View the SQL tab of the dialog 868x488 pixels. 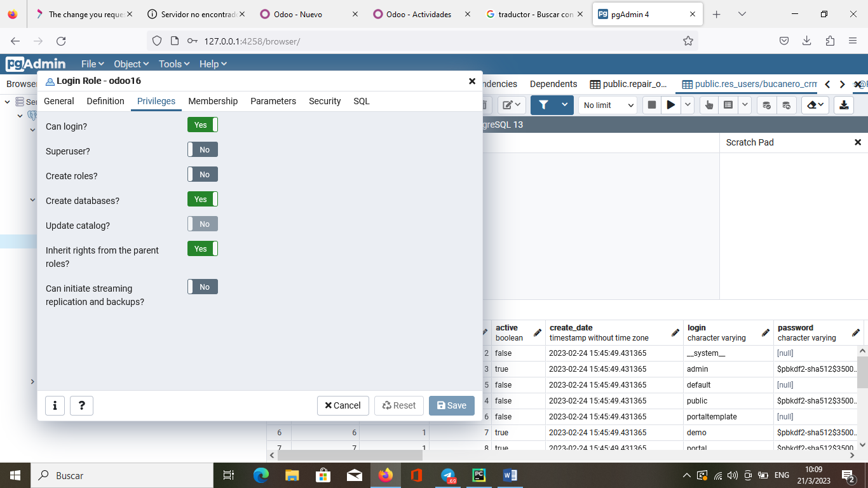click(x=362, y=101)
